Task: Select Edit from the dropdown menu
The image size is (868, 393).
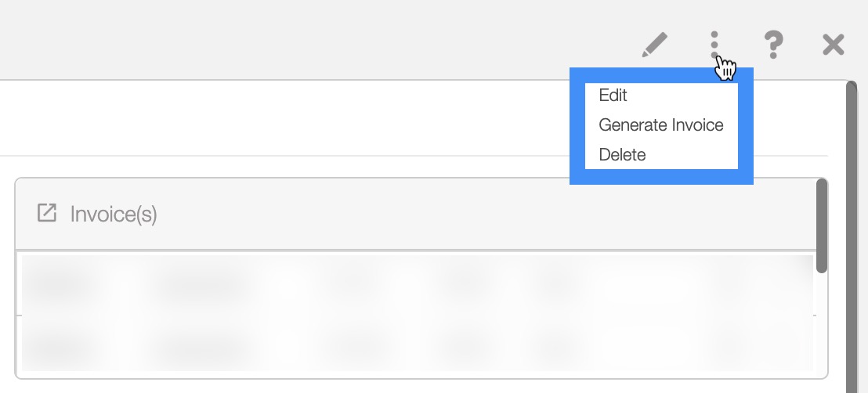Action: click(x=613, y=96)
